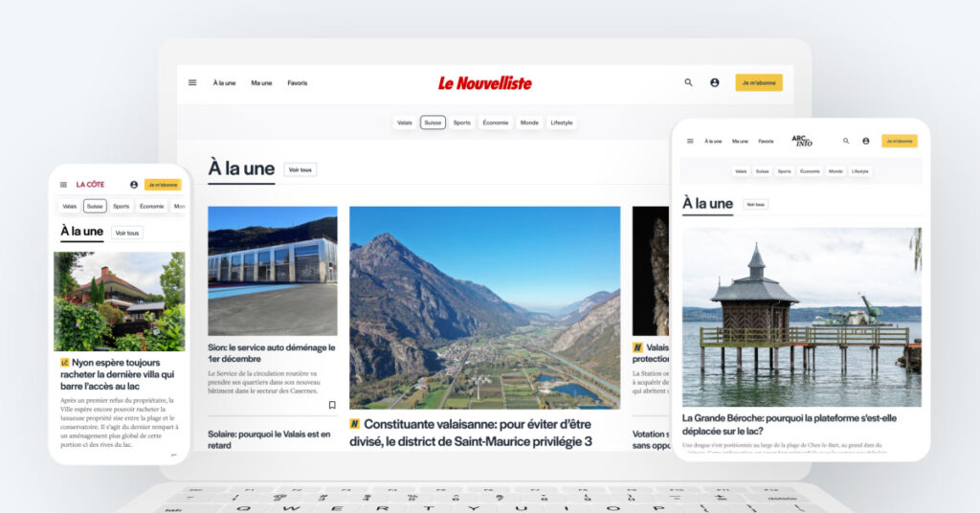Click the search icon on Le Nouvelliste header

point(688,82)
